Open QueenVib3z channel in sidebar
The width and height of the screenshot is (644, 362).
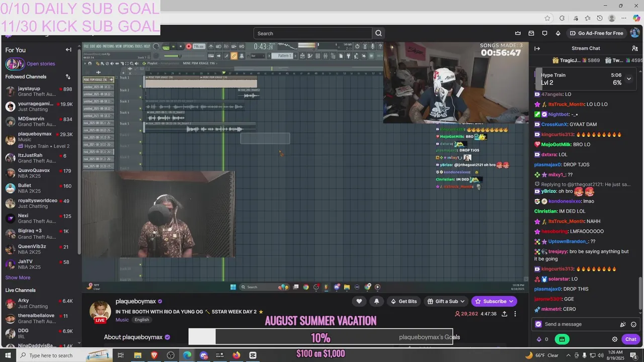[40, 249]
